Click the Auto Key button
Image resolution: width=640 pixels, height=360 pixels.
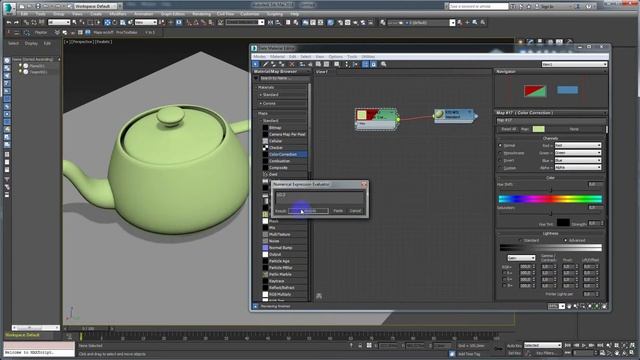(x=513, y=346)
